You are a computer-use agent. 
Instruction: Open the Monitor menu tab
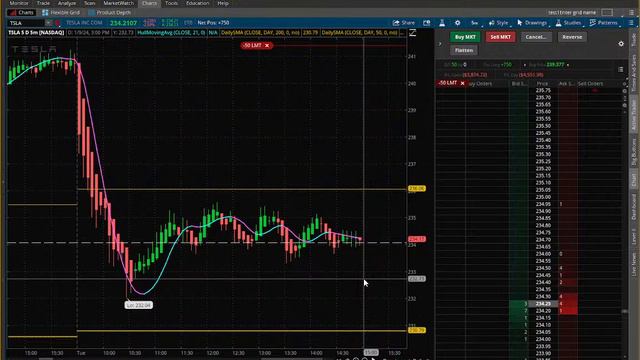(x=19, y=3)
